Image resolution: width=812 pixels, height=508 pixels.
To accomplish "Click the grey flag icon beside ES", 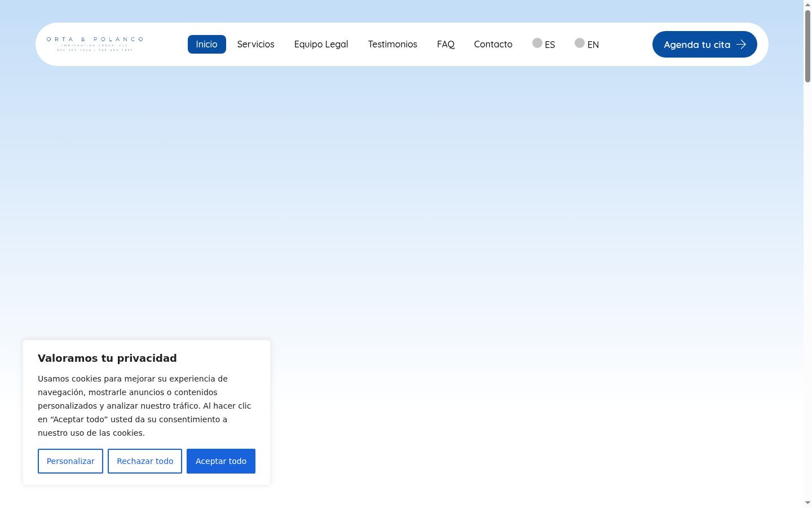I will pyautogui.click(x=537, y=43).
